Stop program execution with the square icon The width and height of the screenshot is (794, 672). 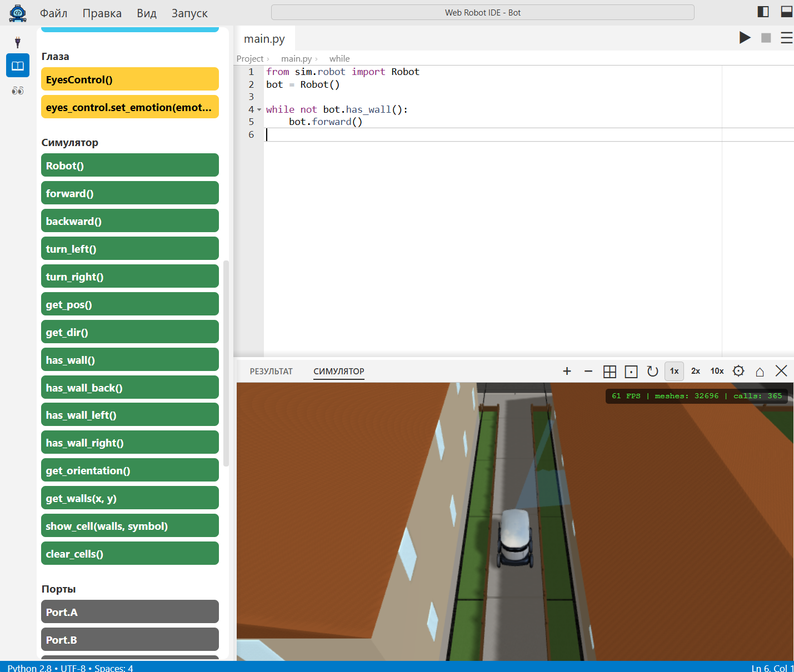pyautogui.click(x=766, y=37)
